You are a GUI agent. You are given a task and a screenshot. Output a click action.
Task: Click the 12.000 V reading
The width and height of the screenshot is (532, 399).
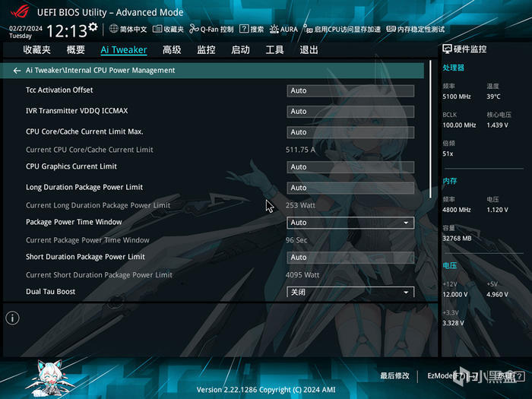pos(455,295)
